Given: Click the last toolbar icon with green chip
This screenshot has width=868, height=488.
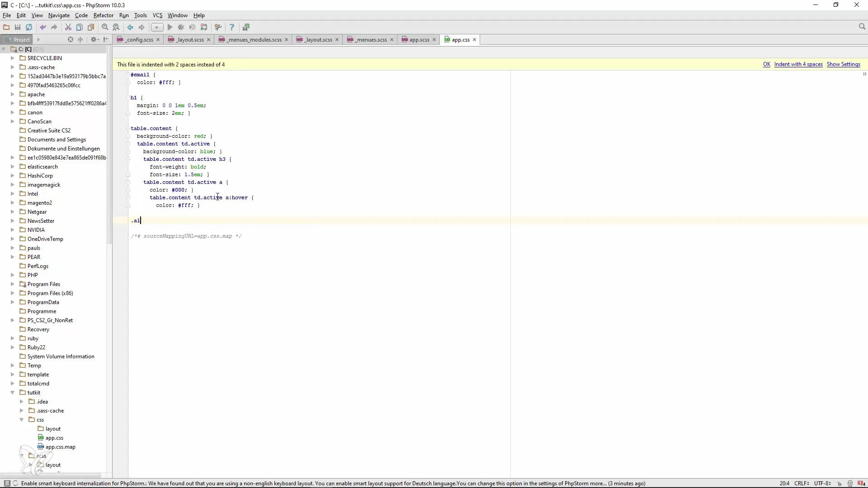Looking at the screenshot, I should [x=246, y=27].
